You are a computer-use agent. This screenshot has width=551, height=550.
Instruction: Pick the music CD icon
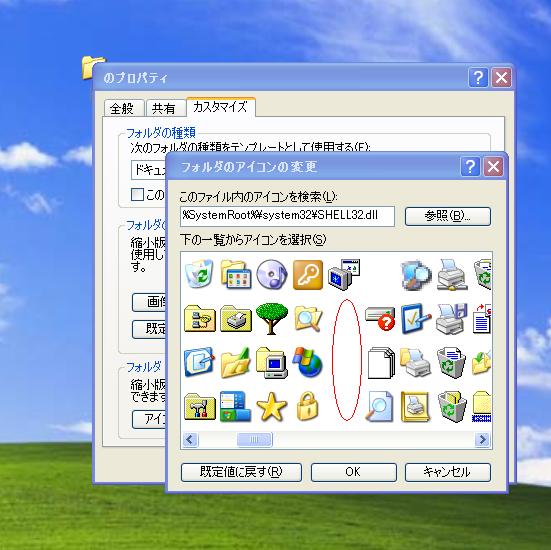272,274
